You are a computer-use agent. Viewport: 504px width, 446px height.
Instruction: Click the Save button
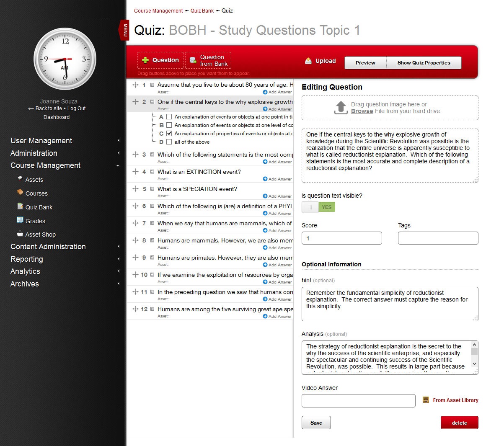[x=316, y=423]
